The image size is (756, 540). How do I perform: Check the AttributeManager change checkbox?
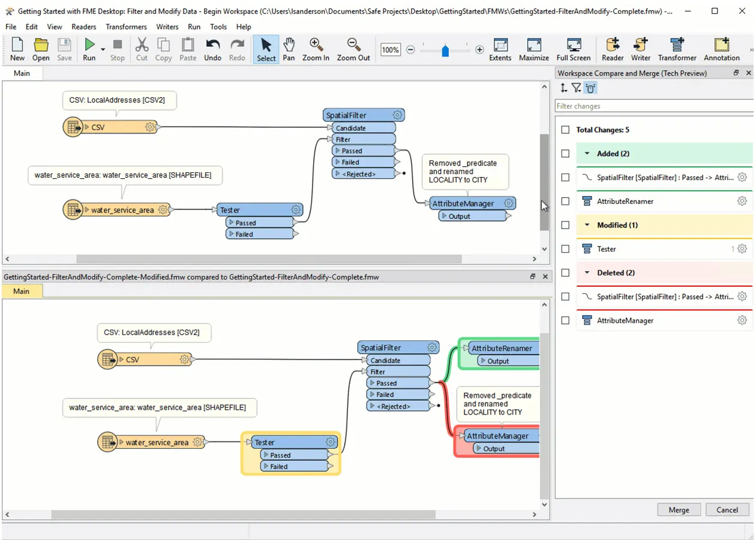[565, 320]
